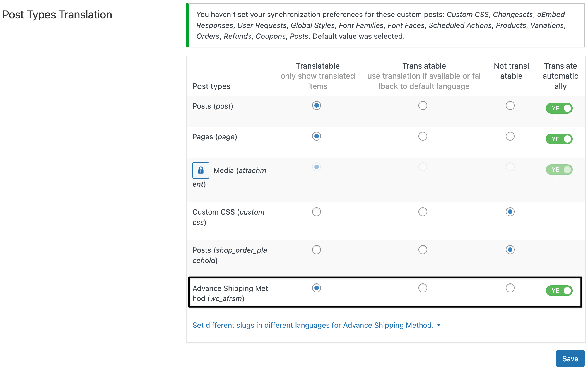This screenshot has width=588, height=371.
Task: Toggle automatic translation for Advance Shipping Method
Action: pos(559,291)
